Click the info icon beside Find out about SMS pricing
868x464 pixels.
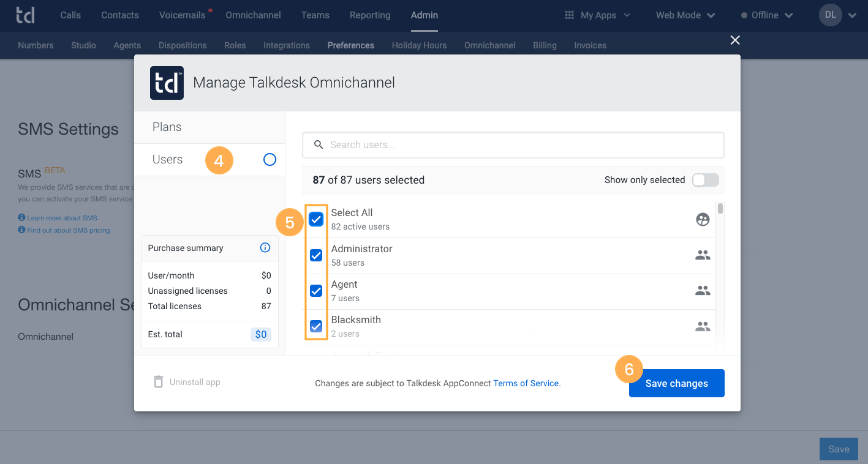pyautogui.click(x=21, y=230)
